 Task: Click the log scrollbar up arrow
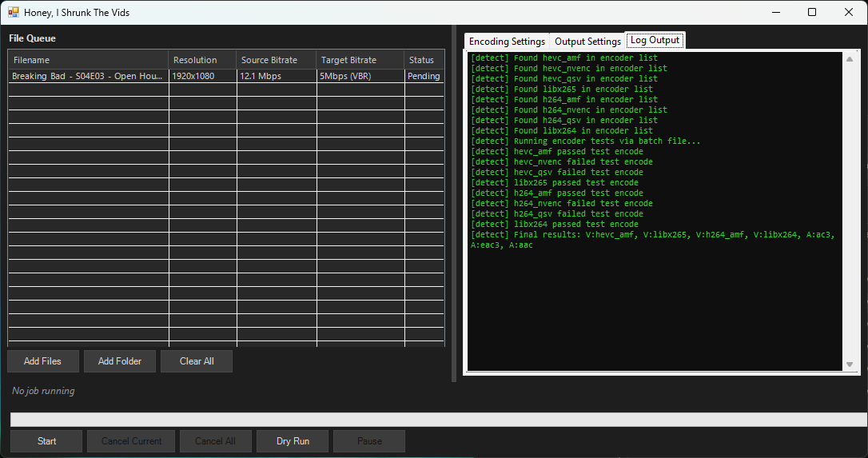[x=849, y=59]
